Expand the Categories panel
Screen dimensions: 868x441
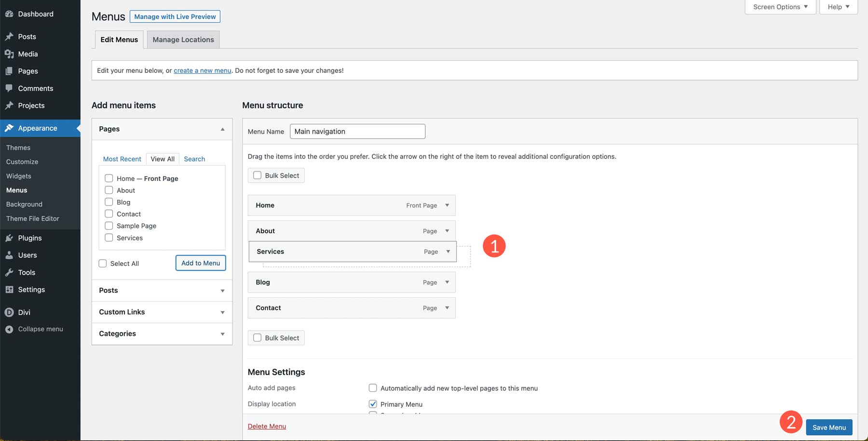222,334
